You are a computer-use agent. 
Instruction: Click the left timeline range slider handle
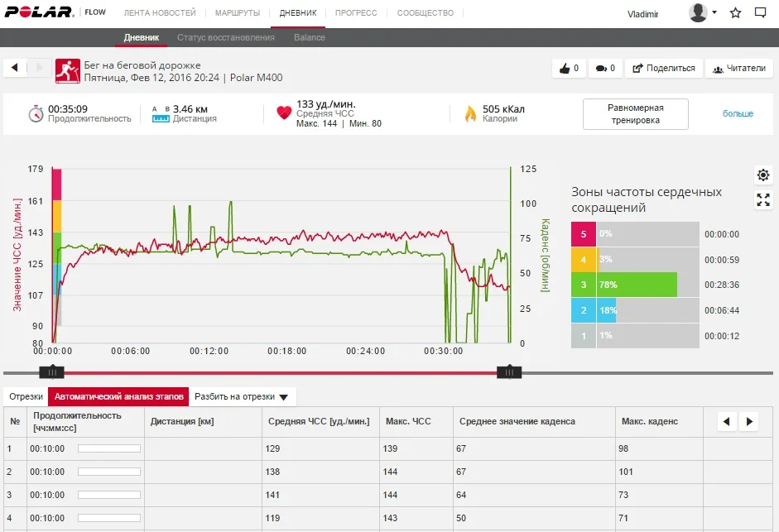pos(51,372)
